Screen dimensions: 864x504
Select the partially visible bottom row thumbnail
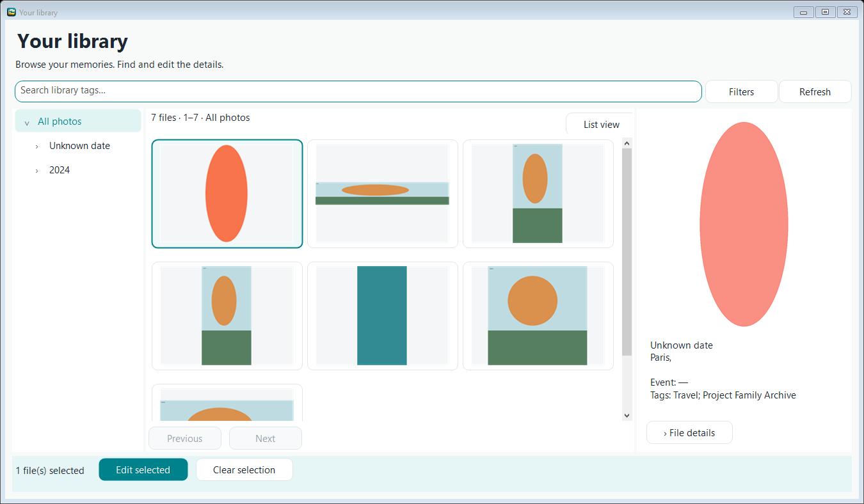[x=227, y=403]
